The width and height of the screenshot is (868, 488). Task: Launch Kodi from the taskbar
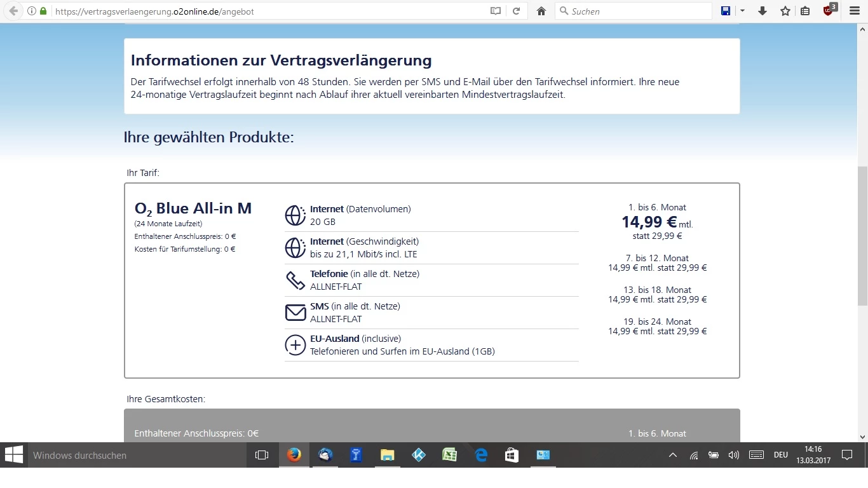coord(418,455)
